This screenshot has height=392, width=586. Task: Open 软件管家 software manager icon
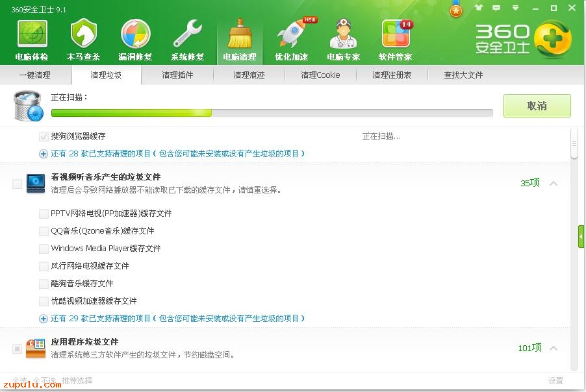(x=396, y=40)
